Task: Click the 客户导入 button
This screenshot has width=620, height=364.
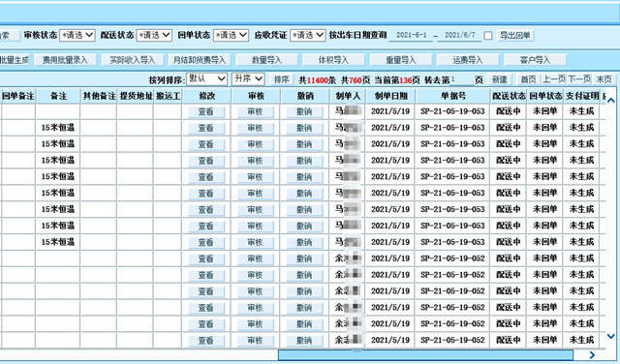Action: (535, 60)
